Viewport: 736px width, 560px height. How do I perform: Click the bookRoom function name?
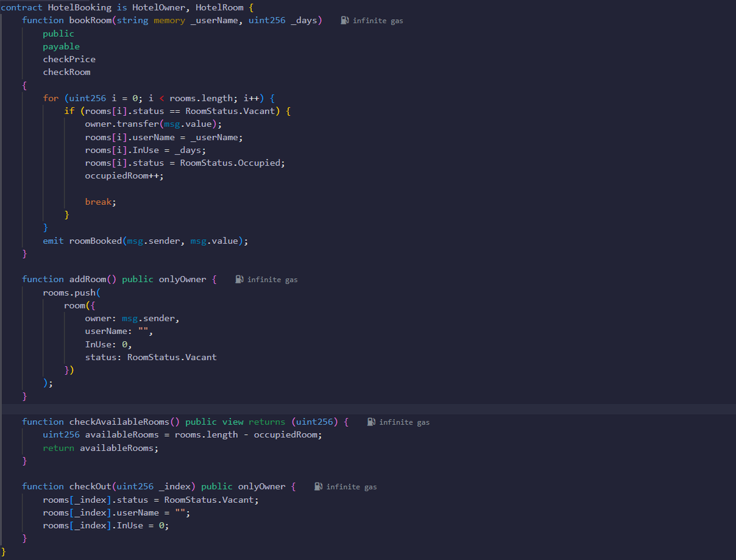[x=90, y=20]
